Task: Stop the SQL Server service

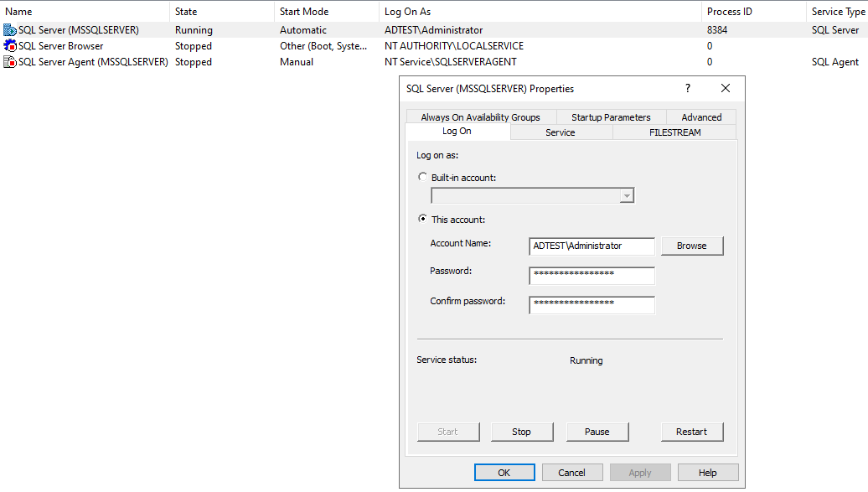Action: [521, 432]
